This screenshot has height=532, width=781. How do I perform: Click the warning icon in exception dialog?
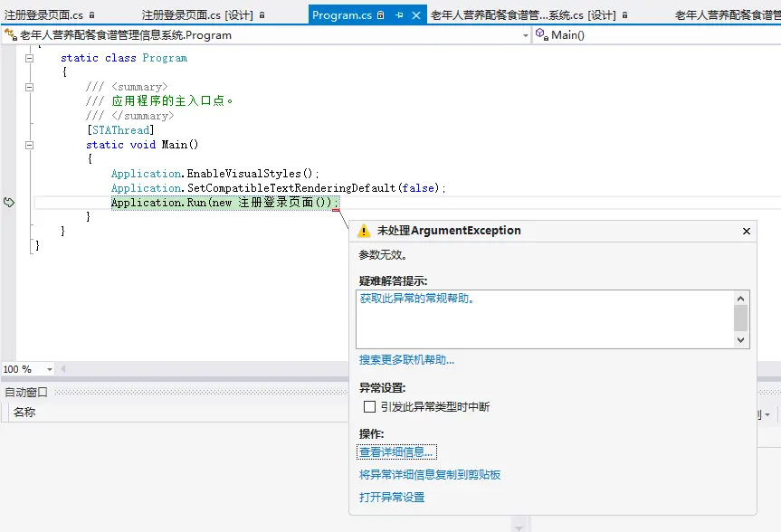pos(364,231)
